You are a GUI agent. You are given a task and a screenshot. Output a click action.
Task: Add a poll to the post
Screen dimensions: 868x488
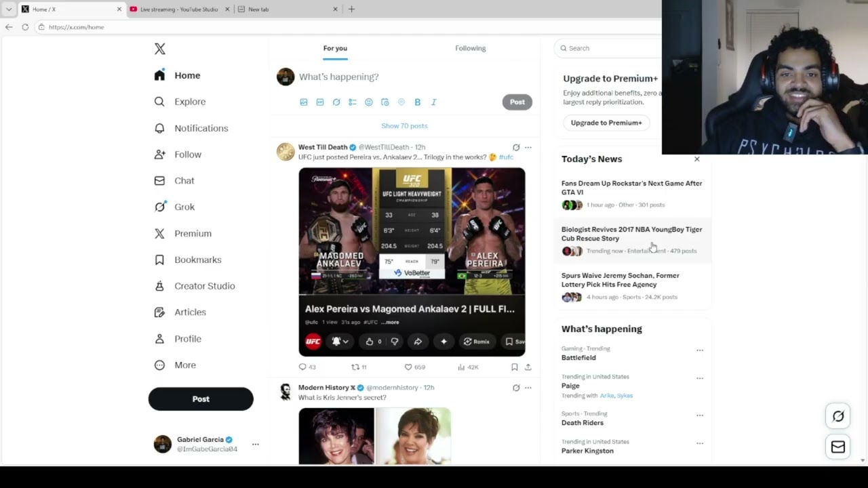[353, 102]
